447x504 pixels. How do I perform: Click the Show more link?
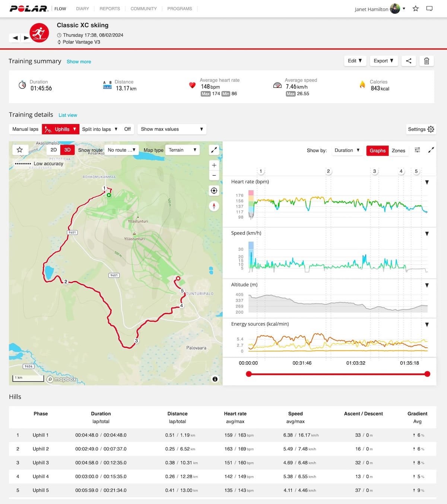click(79, 62)
